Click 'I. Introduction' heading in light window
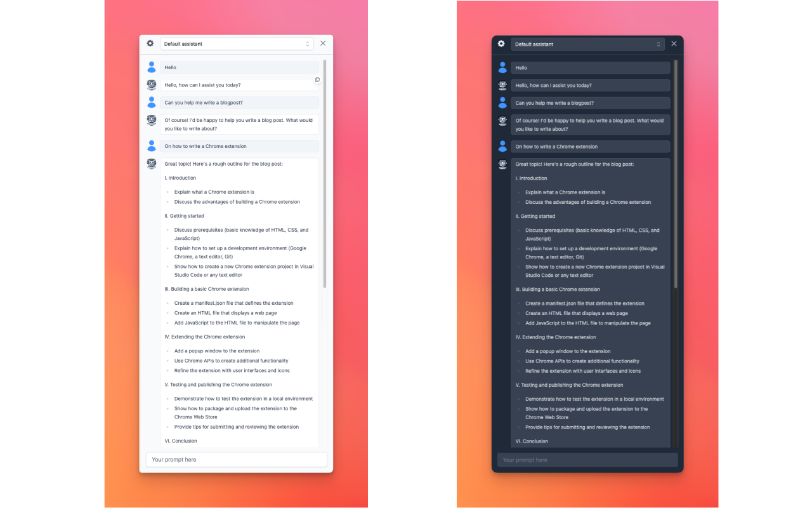Screen dimensions: 812x508 pos(180,178)
